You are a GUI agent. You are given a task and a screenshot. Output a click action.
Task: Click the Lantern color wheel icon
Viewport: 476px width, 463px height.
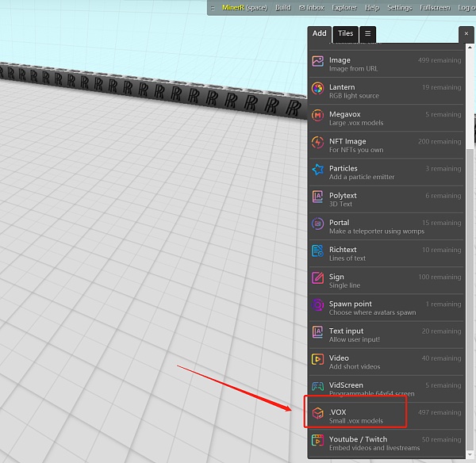(x=318, y=89)
